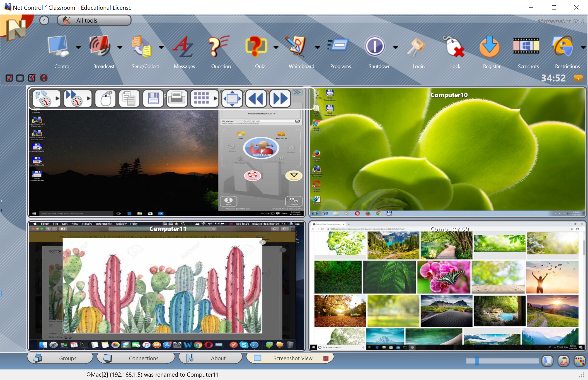588x380 pixels.
Task: Switch to the About tab
Action: tap(210, 358)
